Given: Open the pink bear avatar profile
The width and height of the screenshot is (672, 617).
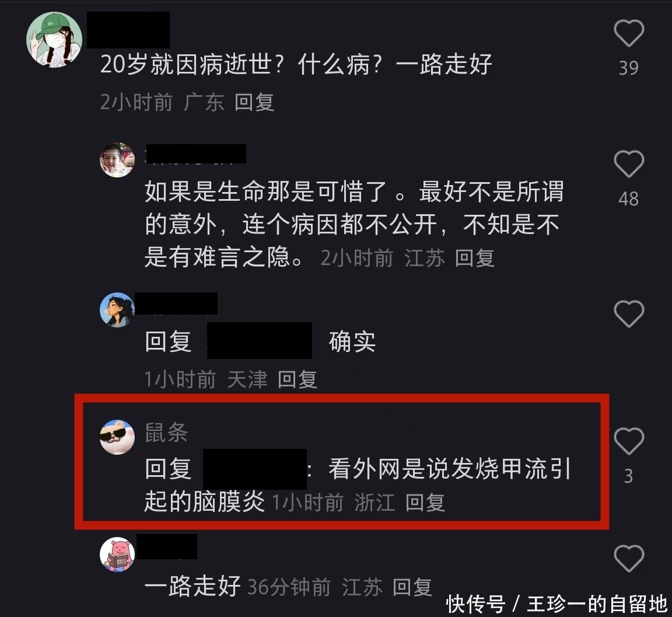Looking at the screenshot, I should [x=117, y=555].
